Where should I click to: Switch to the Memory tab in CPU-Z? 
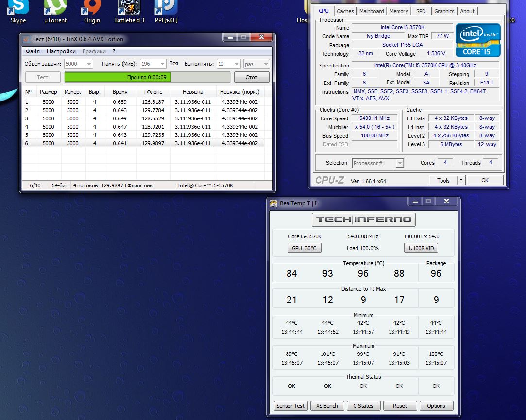(x=399, y=11)
